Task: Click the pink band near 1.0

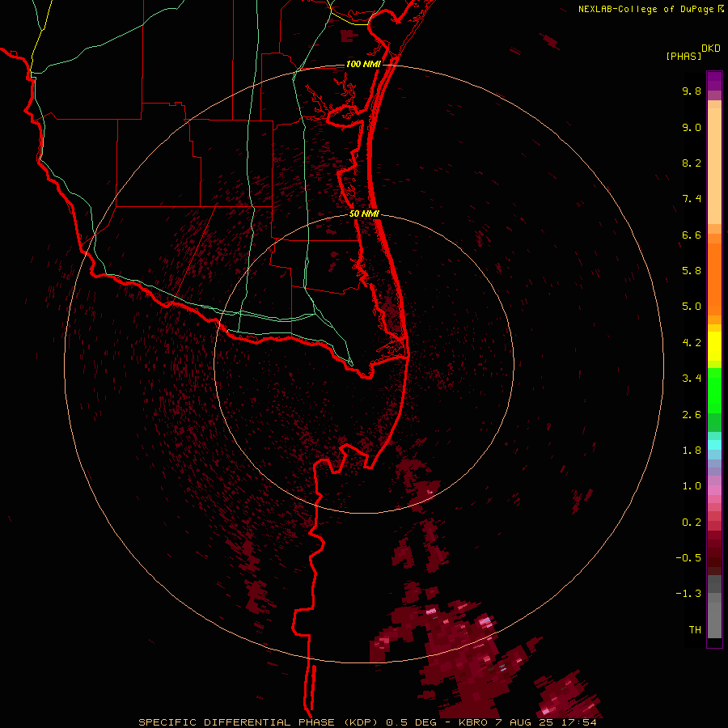Action: 714,490
